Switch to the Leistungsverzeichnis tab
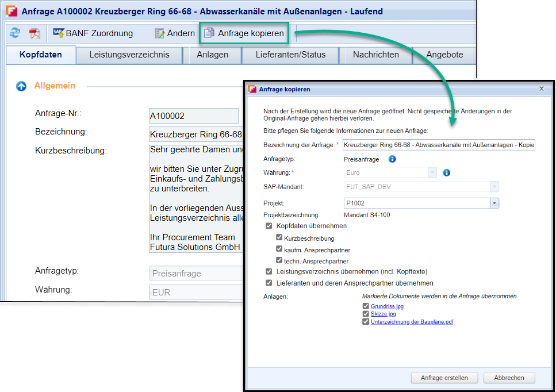The height and width of the screenshot is (392, 556). pos(129,55)
